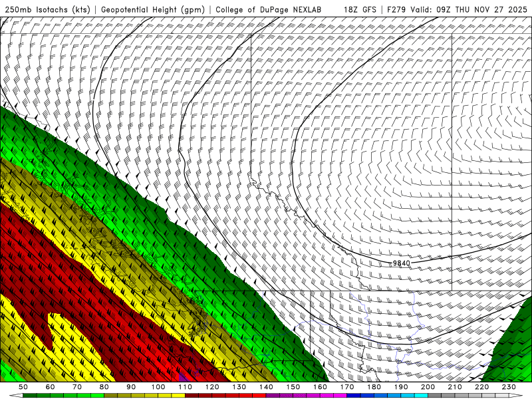The width and height of the screenshot is (532, 399).
Task: Click the magenta colorbar swatch below 150
Action: tap(300, 396)
